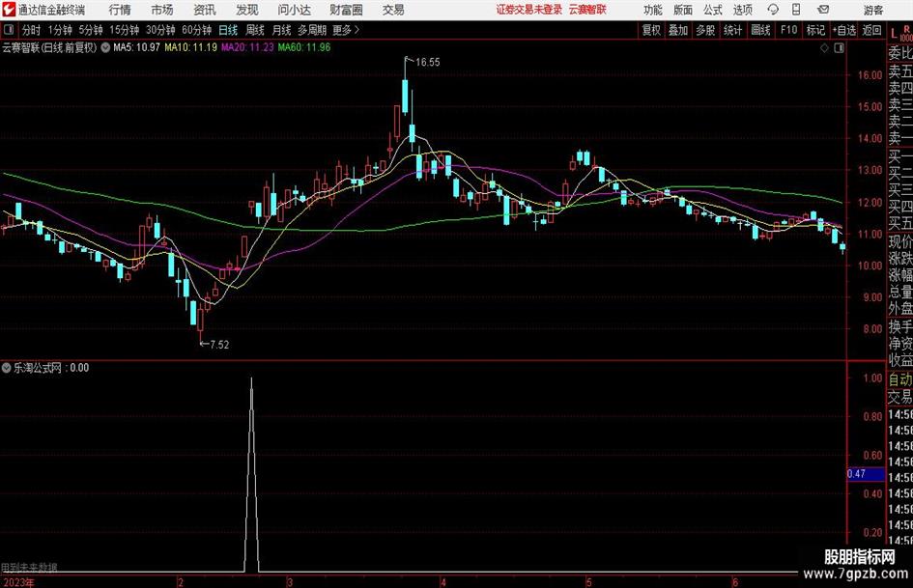Switch to the 15分钟 period tab

pyautogui.click(x=125, y=30)
